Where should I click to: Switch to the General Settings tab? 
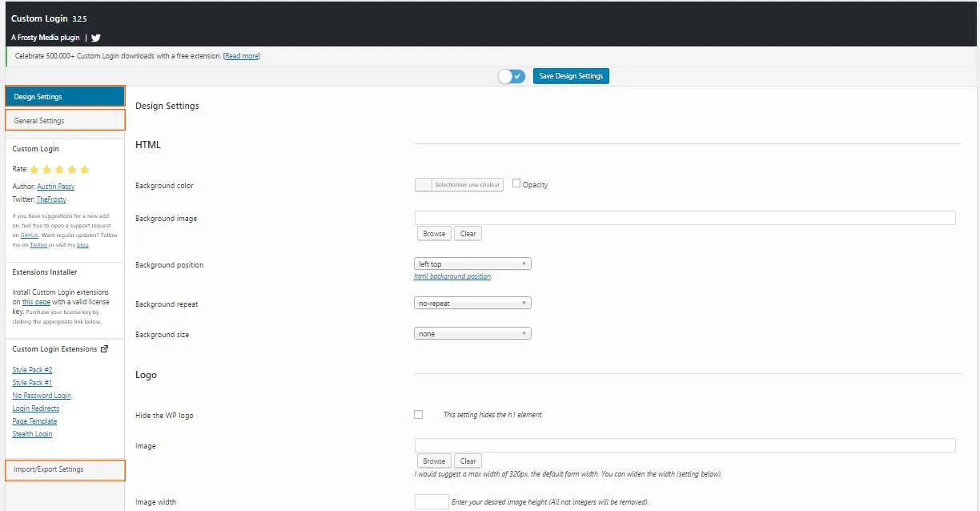65,121
